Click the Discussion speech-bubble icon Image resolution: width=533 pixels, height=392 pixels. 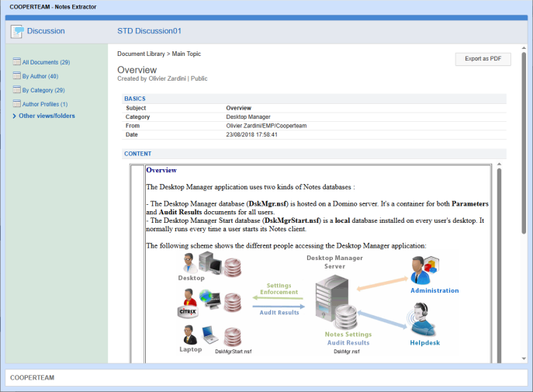[16, 31]
